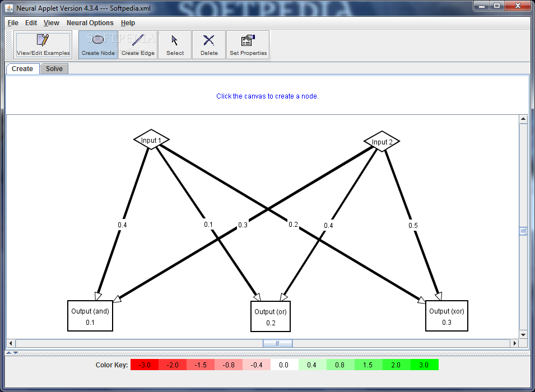Click the toolbar drag handle grip
535x392 pixels.
pyautogui.click(x=9, y=45)
